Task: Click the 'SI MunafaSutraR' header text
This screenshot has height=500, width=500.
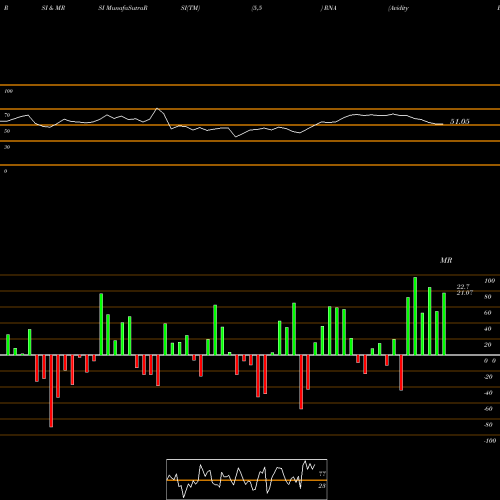Action: pyautogui.click(x=123, y=8)
